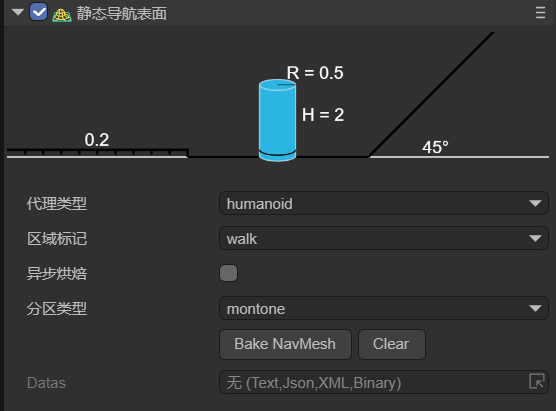Open the component hamburger menu
Viewport: 556px width, 411px height.
tap(540, 13)
